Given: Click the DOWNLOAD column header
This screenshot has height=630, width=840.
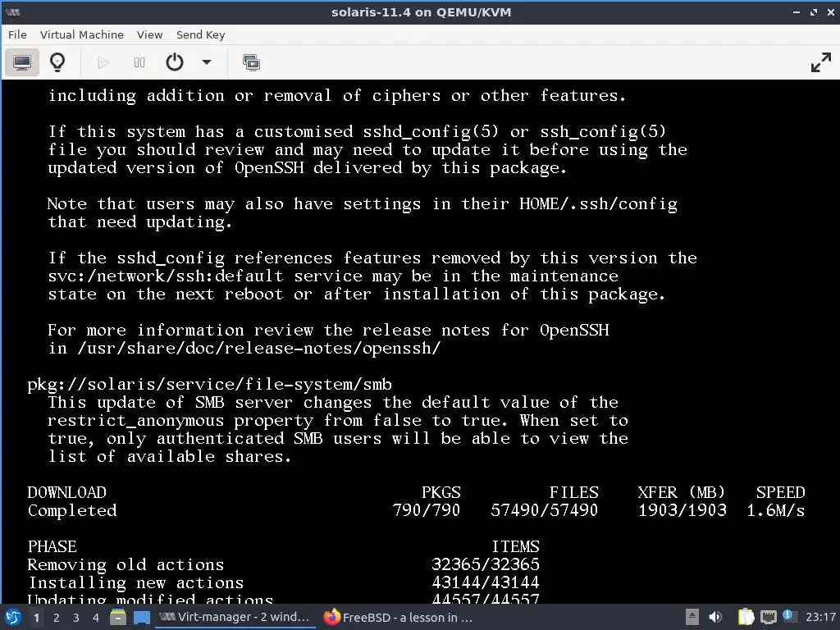Looking at the screenshot, I should pyautogui.click(x=67, y=492).
